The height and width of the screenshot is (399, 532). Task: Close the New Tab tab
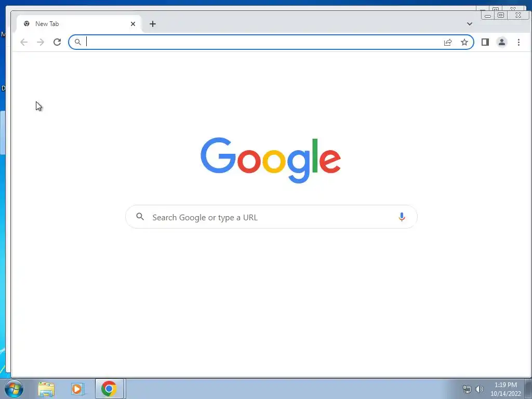tap(133, 24)
